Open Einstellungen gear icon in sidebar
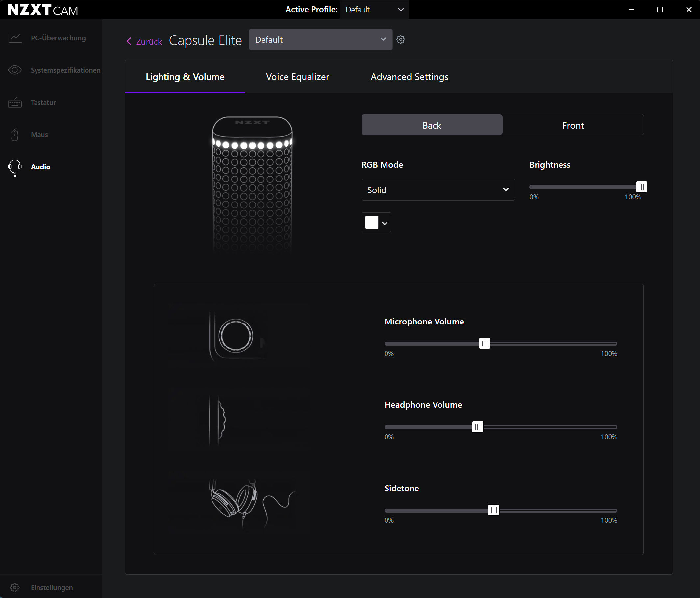This screenshot has height=598, width=700. [14, 587]
